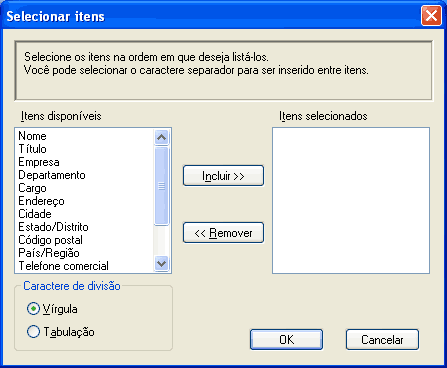Click the list's scroll up arrow
The image size is (447, 368).
tap(162, 137)
